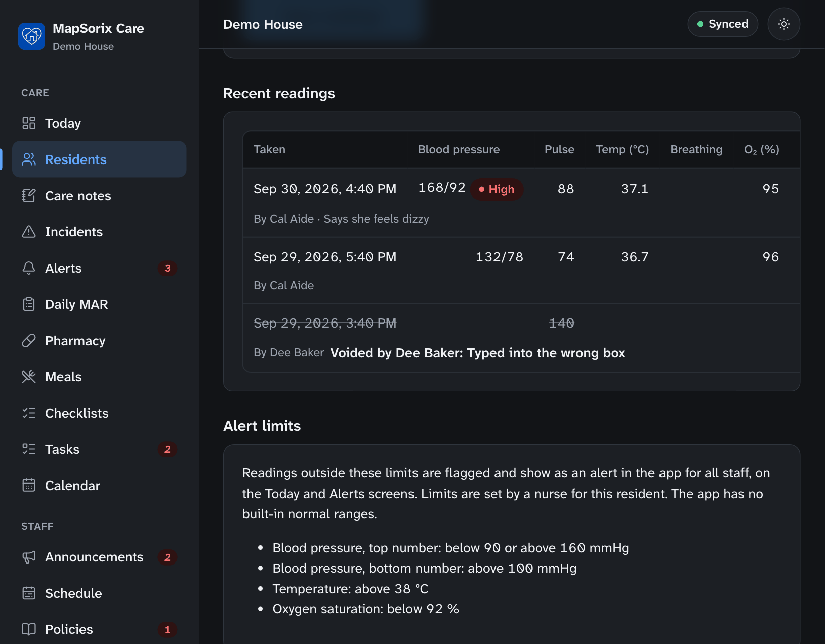Open Announcements megaphone icon
The width and height of the screenshot is (825, 644).
pyautogui.click(x=29, y=557)
